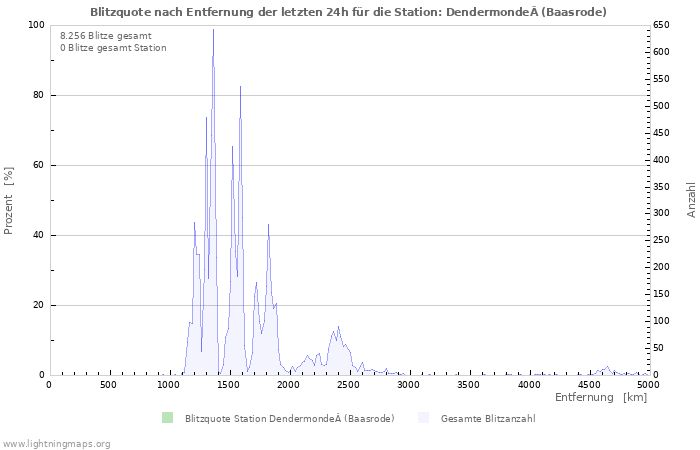Viewport: 700px width, 450px height.
Task: Click the 5000 tick label on distance axis
Action: [x=648, y=385]
